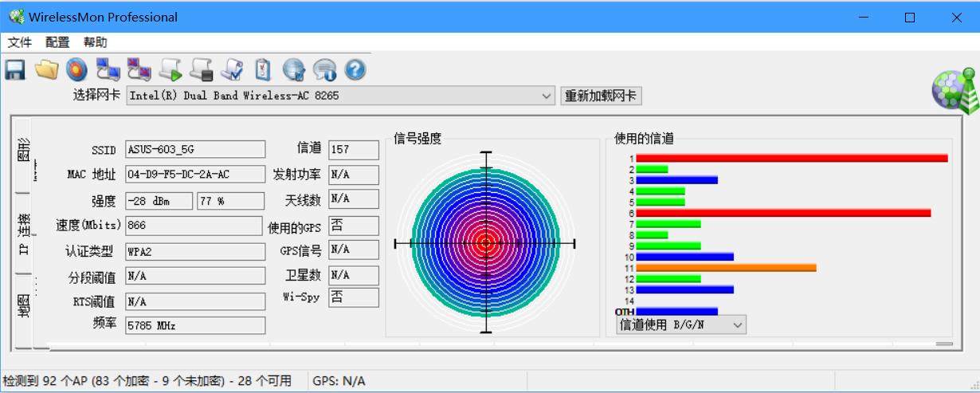Viewport: 980px width, 393px height.
Task: Open the scroll with blue checkmark icon
Action: 233,70
